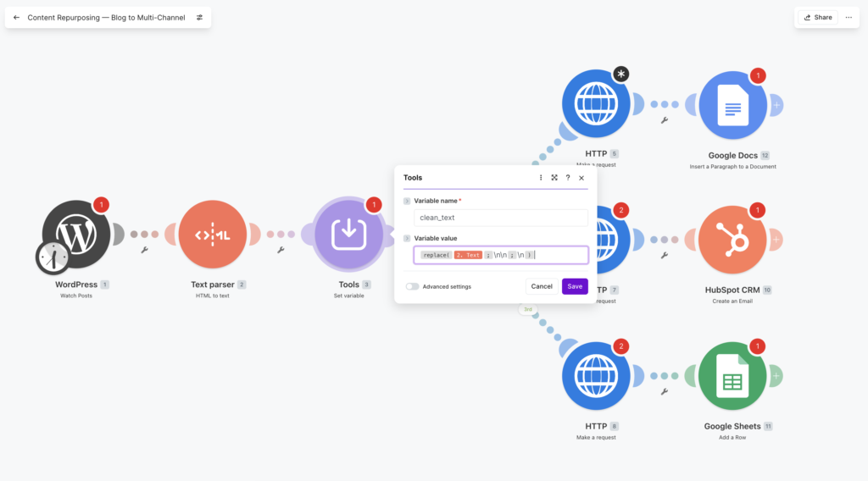The image size is (868, 481).
Task: Select the HTTP 8 Make a request module
Action: pos(596,376)
